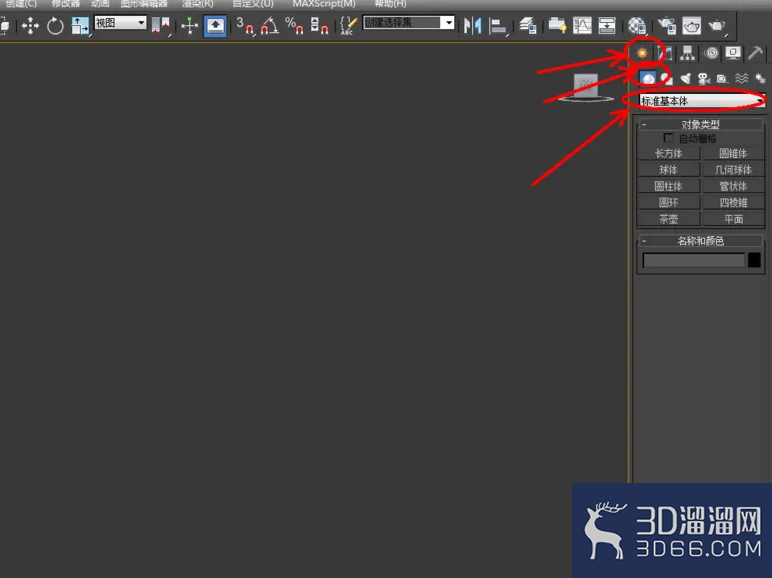Click the Select and Manipulate icon
The image size is (772, 578).
(x=190, y=26)
